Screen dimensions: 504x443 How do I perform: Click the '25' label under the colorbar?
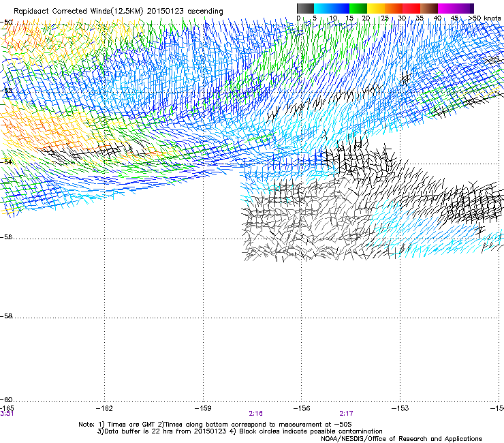pyautogui.click(x=385, y=18)
